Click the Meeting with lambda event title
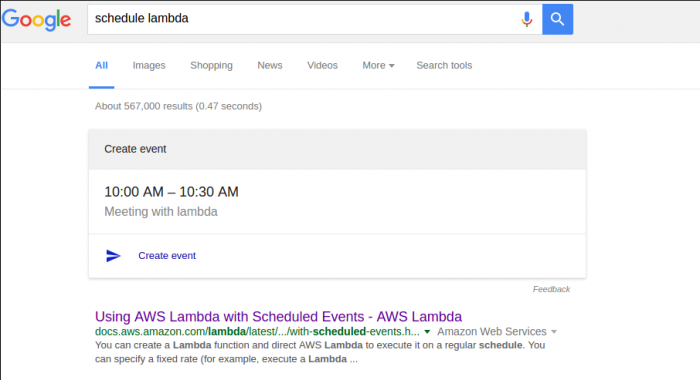Screen dimensions: 700x380 tap(161, 212)
